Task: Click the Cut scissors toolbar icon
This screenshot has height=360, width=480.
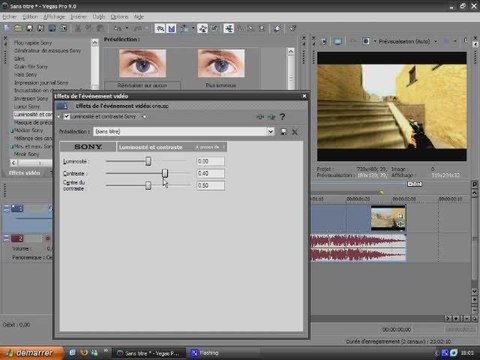Action: [78, 28]
